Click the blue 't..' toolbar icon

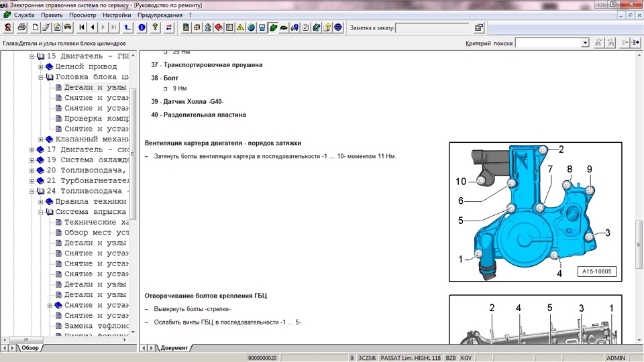click(127, 27)
